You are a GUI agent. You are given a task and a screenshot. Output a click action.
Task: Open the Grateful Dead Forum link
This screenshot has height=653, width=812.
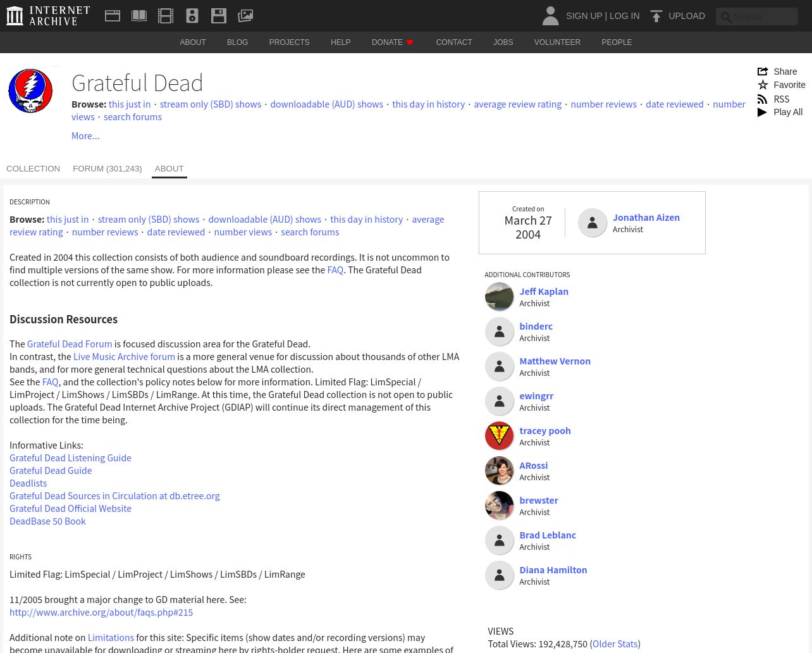[70, 344]
